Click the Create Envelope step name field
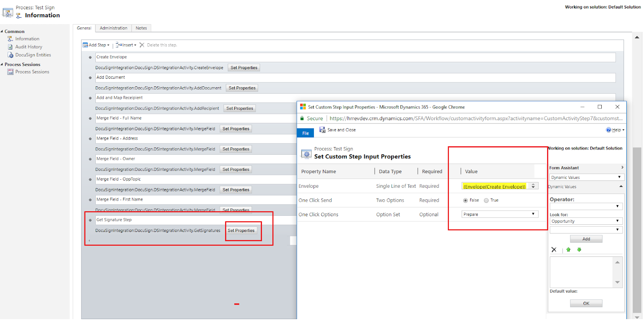 coord(355,57)
